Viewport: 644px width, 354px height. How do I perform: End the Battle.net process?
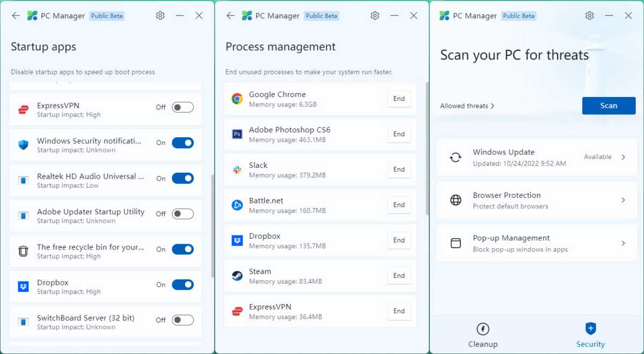[x=399, y=205]
